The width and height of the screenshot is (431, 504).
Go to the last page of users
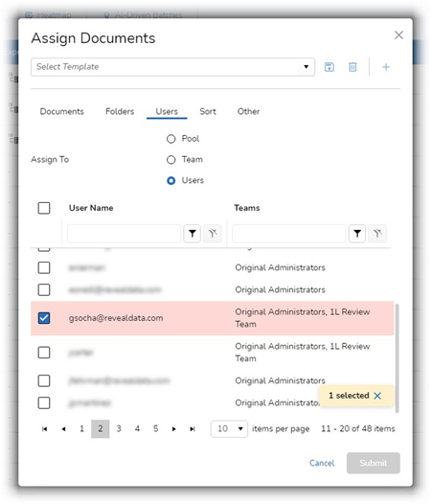click(193, 429)
